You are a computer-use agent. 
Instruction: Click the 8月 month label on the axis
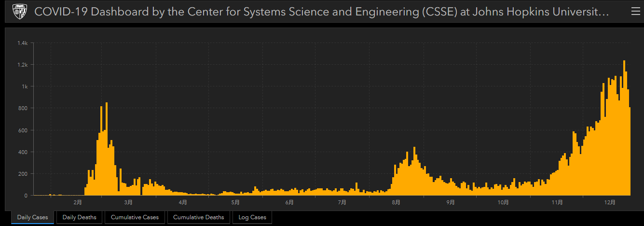point(396,202)
